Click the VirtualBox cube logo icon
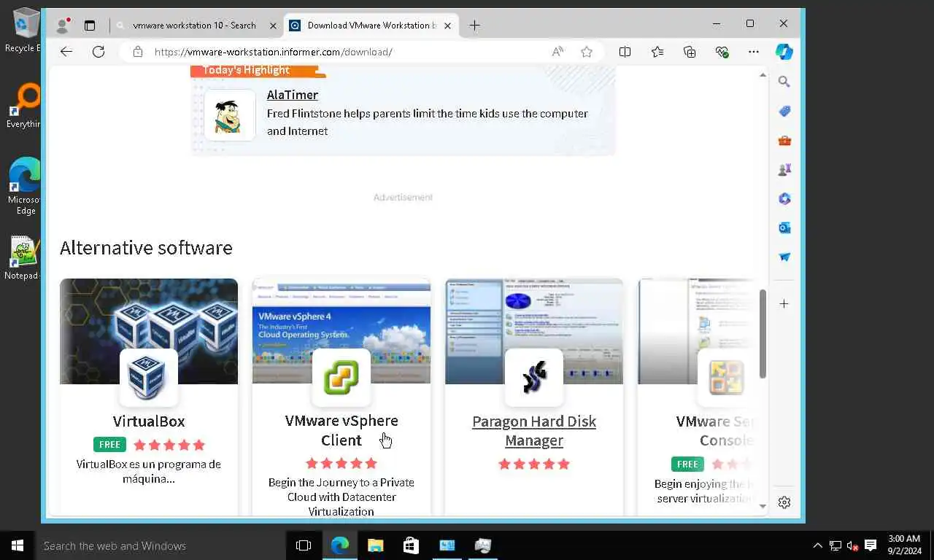Viewport: 934px width, 560px height. point(149,378)
